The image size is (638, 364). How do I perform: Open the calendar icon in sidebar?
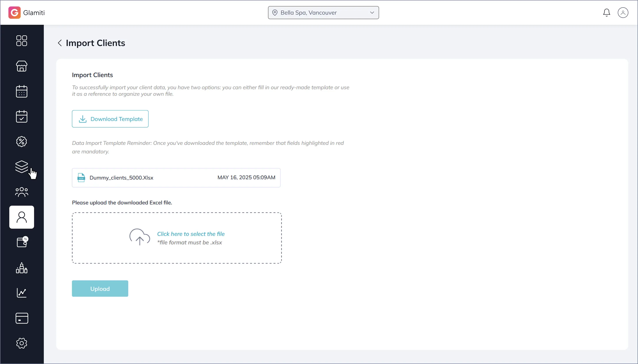(x=21, y=91)
